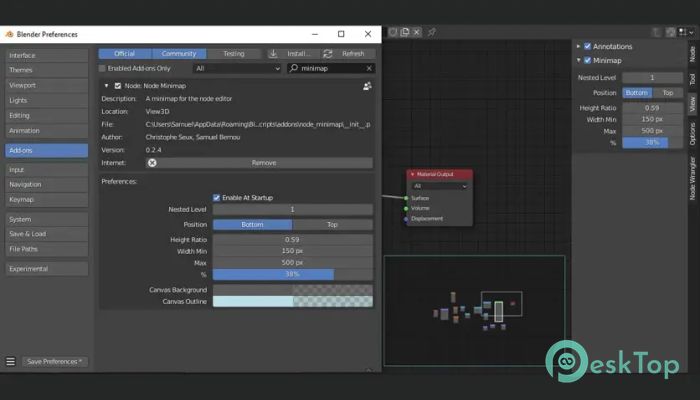This screenshot has width=700, height=400.
Task: Open Keymap preferences section
Action: [46, 200]
